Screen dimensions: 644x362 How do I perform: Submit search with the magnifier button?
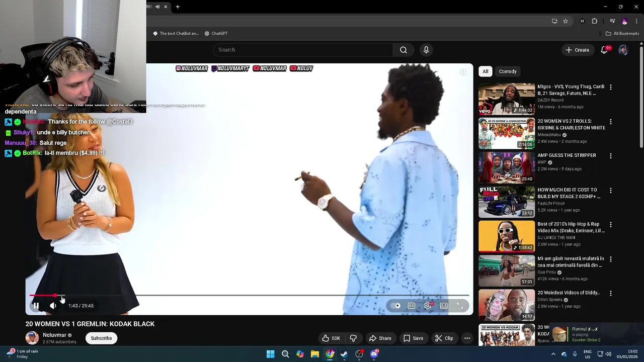tap(404, 50)
